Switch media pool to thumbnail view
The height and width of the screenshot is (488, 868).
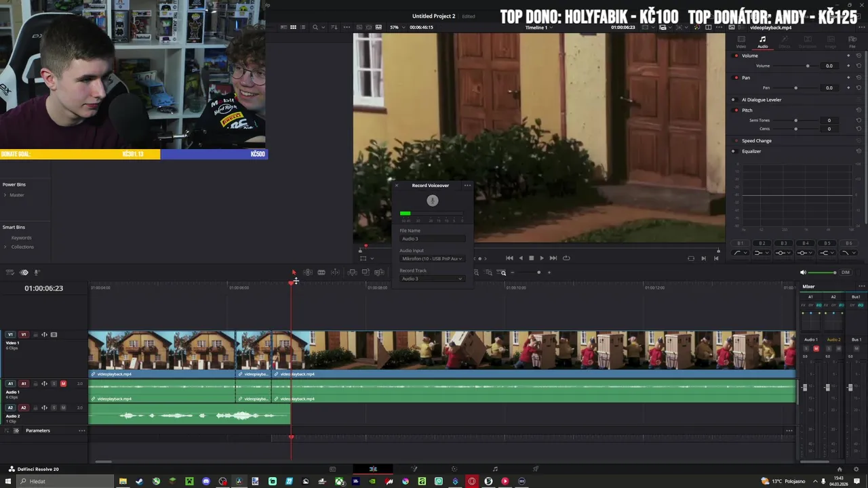[293, 28]
